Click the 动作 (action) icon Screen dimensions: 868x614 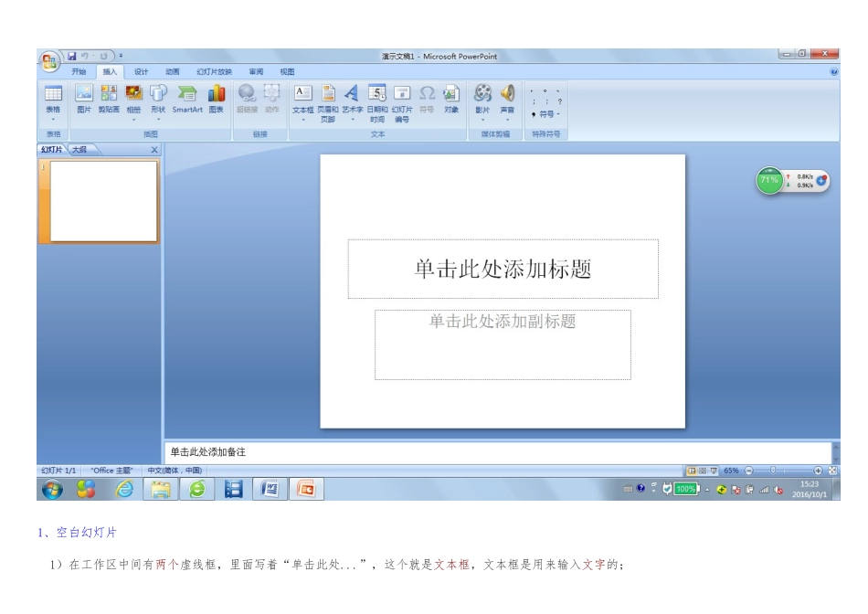pyautogui.click(x=271, y=93)
